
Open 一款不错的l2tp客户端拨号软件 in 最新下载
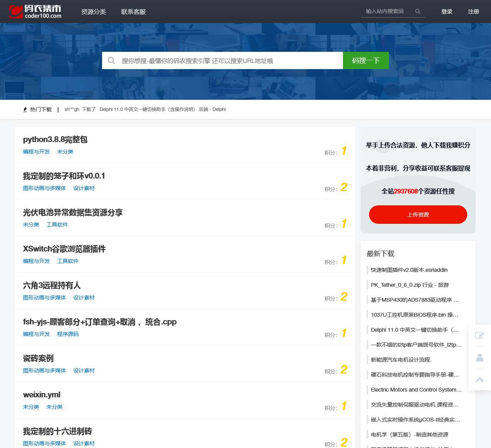416,345
